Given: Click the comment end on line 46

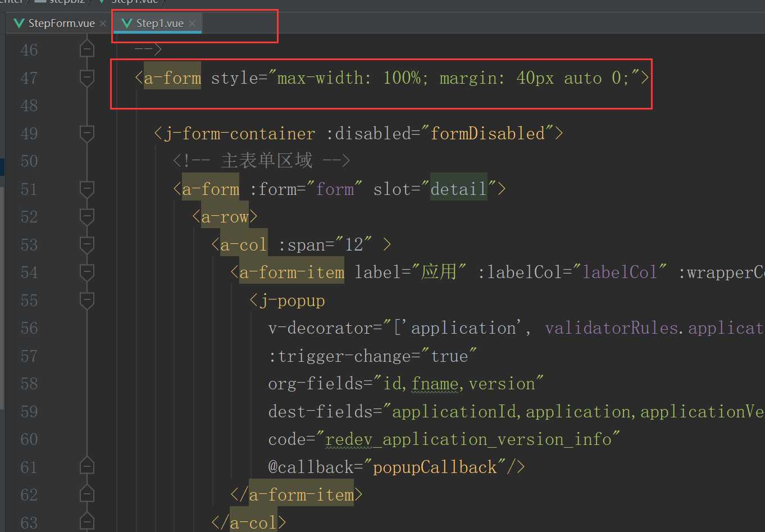Looking at the screenshot, I should pos(148,50).
